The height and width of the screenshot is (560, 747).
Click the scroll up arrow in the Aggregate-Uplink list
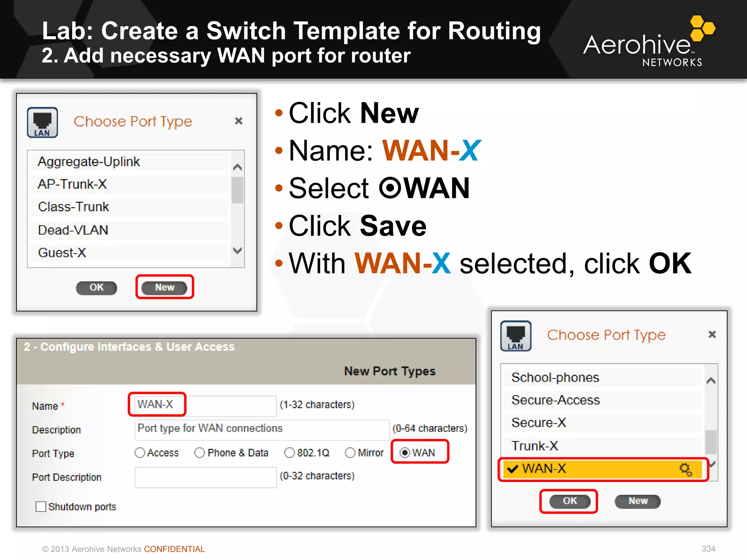point(237,167)
